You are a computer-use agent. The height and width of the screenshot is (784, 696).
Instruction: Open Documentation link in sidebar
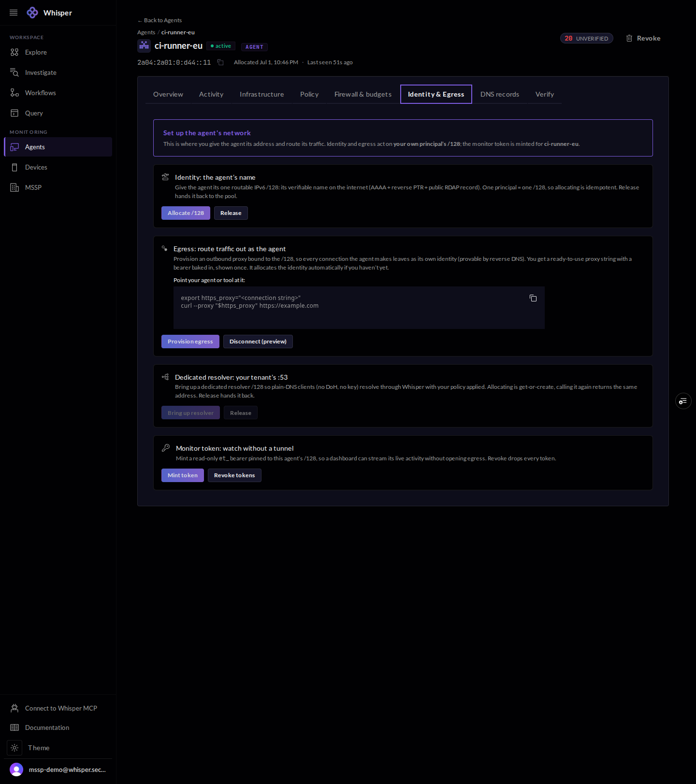click(x=58, y=727)
